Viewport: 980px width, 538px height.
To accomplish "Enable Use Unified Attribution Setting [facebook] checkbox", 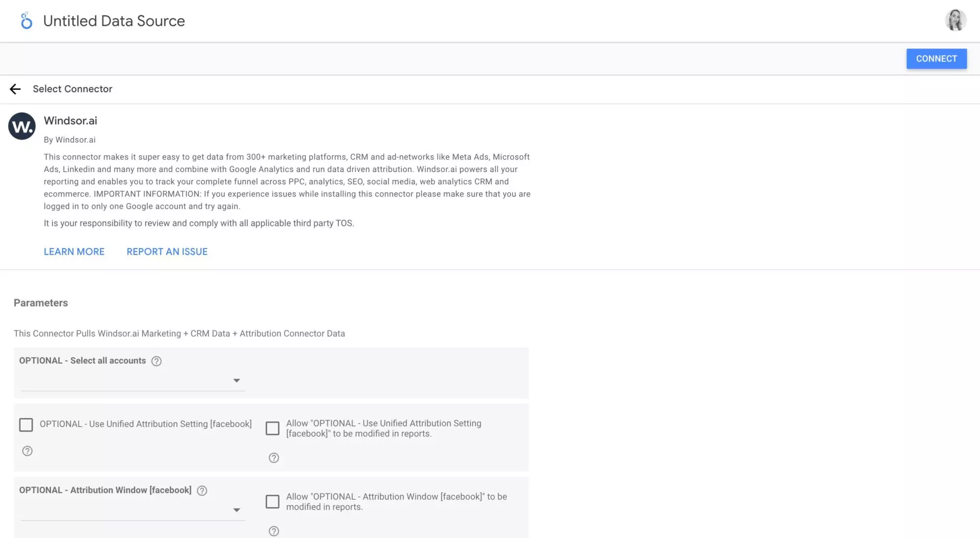I will pos(26,425).
